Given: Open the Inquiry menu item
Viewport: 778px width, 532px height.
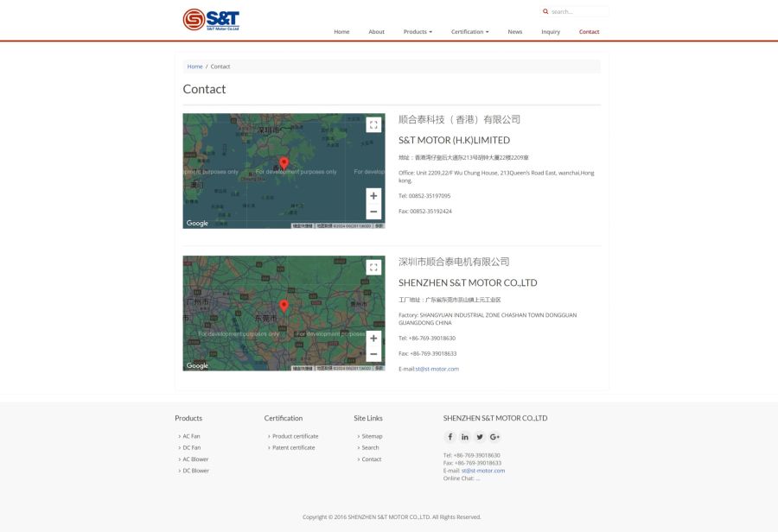Looking at the screenshot, I should coord(551,32).
